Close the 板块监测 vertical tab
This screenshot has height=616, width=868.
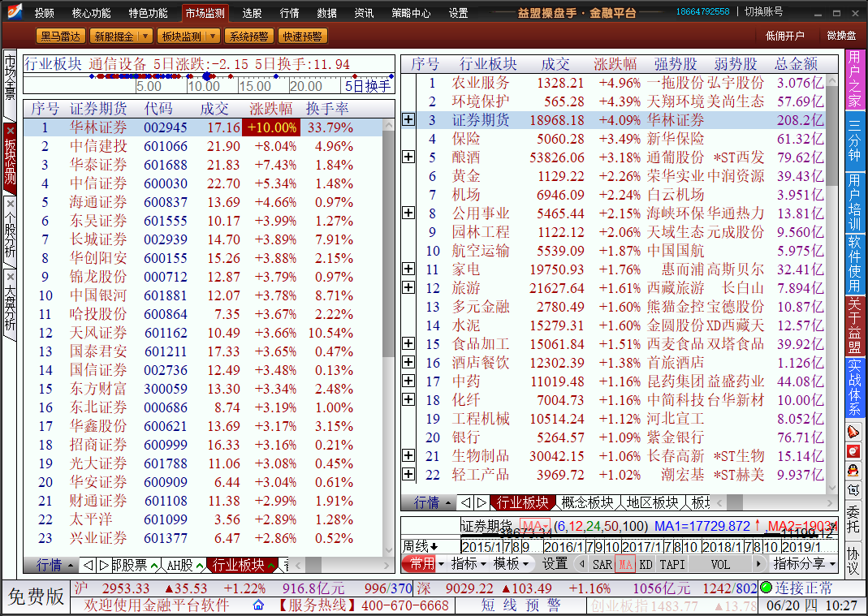[x=10, y=131]
